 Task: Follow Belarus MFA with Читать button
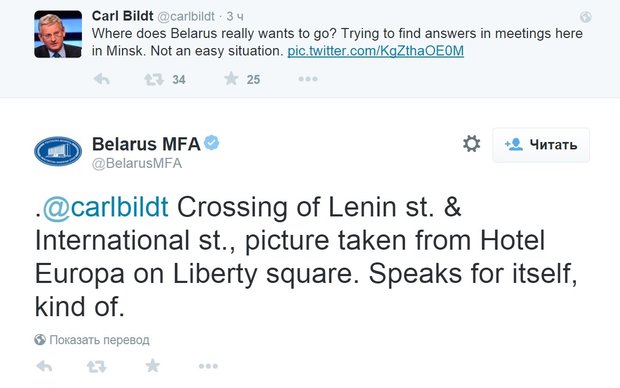click(x=541, y=145)
